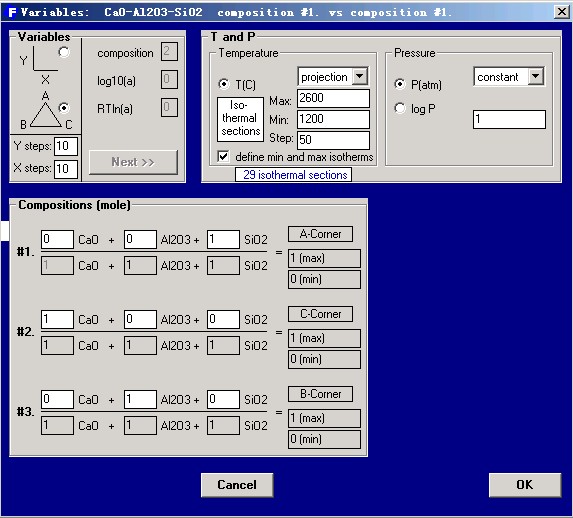Select the log P radio button

[x=400, y=108]
